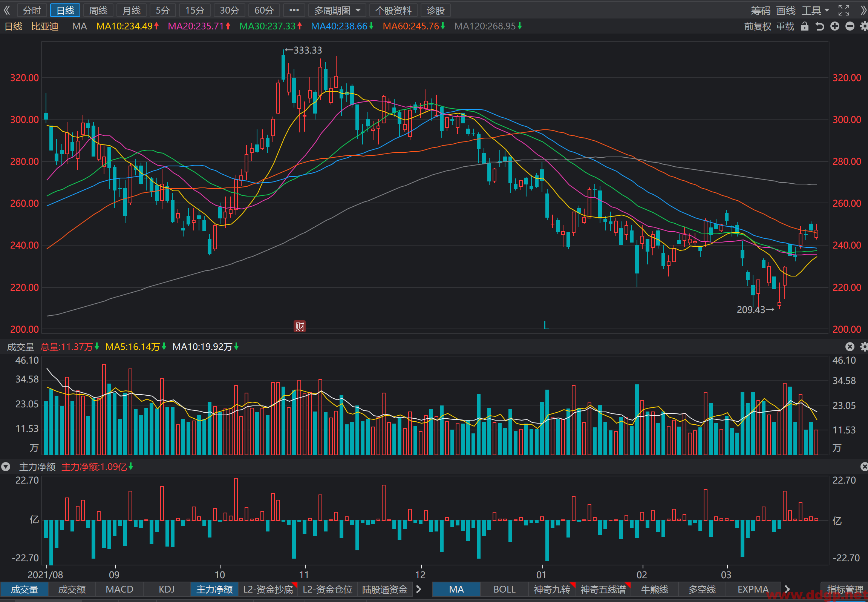Open the 工具 tools dropdown

point(815,10)
